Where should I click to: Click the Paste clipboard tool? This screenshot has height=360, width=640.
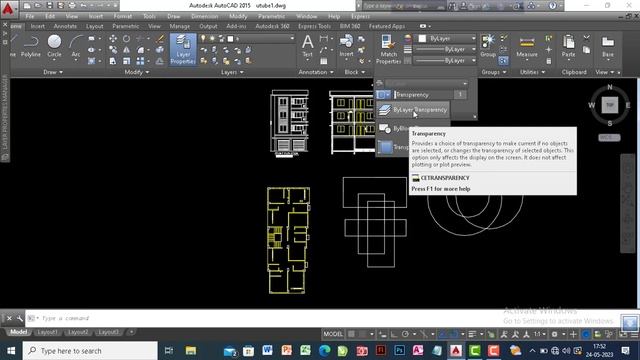(568, 46)
